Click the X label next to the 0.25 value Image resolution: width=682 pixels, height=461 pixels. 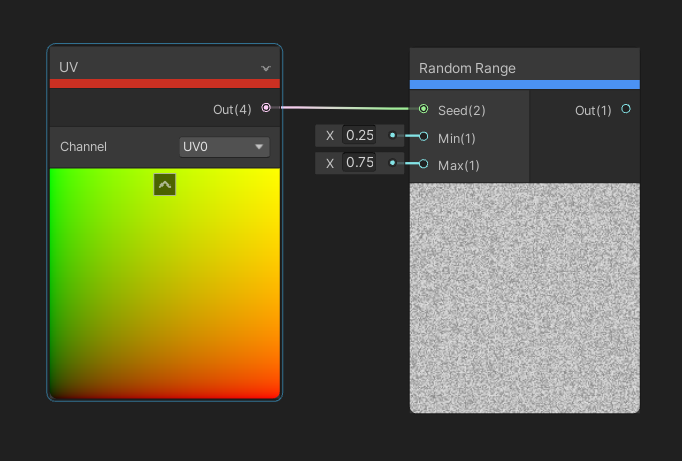(x=330, y=135)
